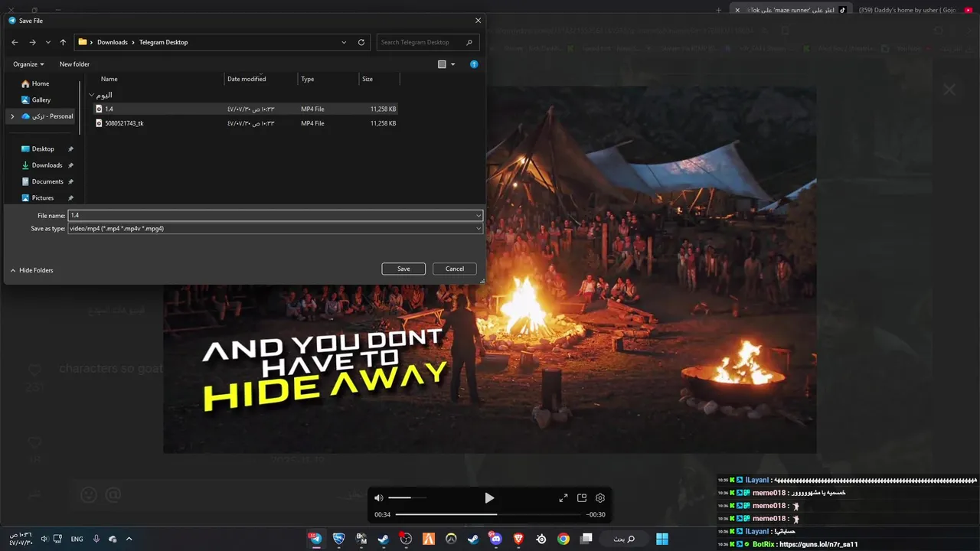Viewport: 980px width, 551px height.
Task: Open the File name dropdown arrow
Action: pos(479,216)
